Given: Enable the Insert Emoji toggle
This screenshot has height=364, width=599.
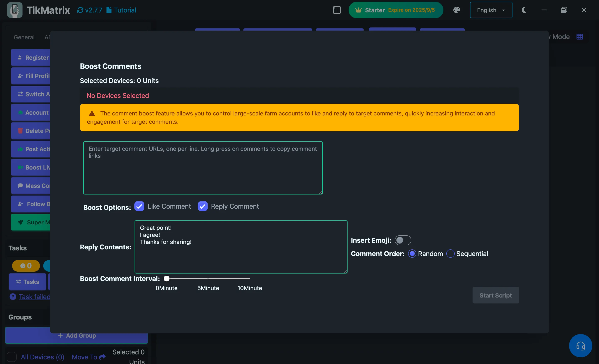Looking at the screenshot, I should pyautogui.click(x=403, y=240).
